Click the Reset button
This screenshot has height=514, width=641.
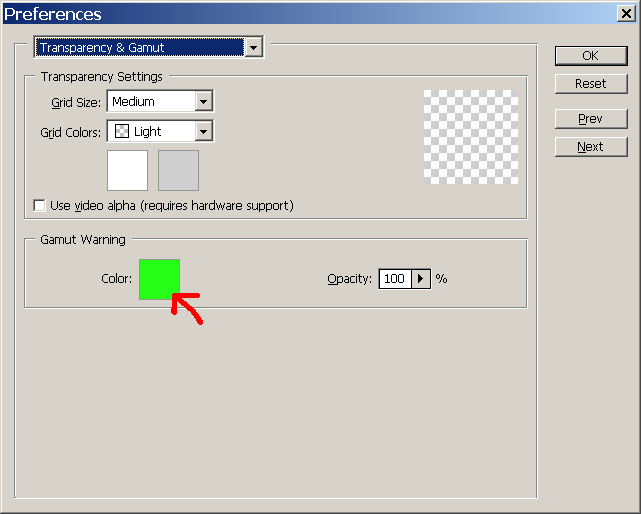591,84
